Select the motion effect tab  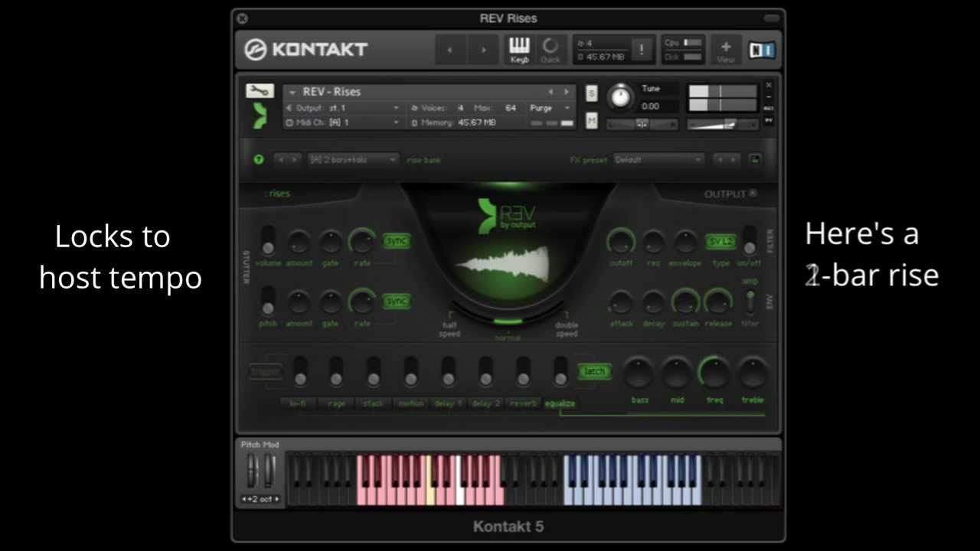tap(410, 403)
